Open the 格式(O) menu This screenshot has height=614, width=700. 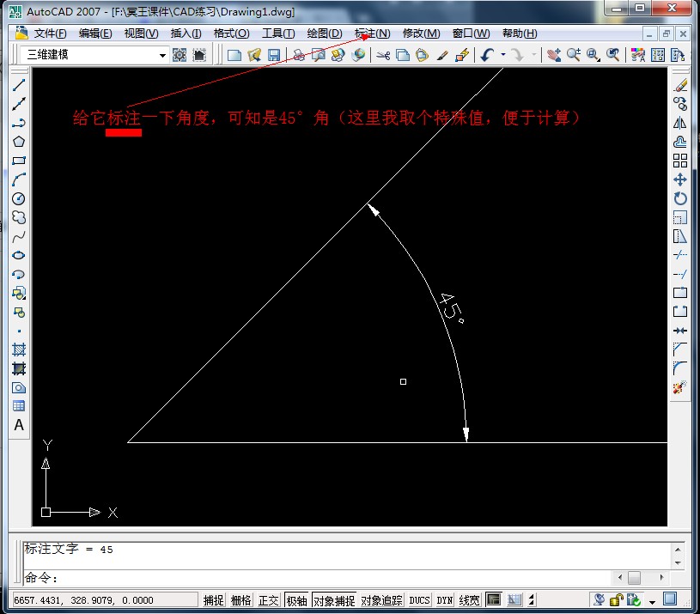pos(231,33)
